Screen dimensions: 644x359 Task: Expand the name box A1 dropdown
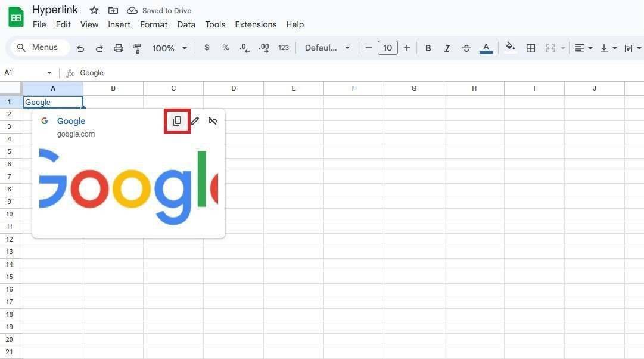[x=49, y=73]
